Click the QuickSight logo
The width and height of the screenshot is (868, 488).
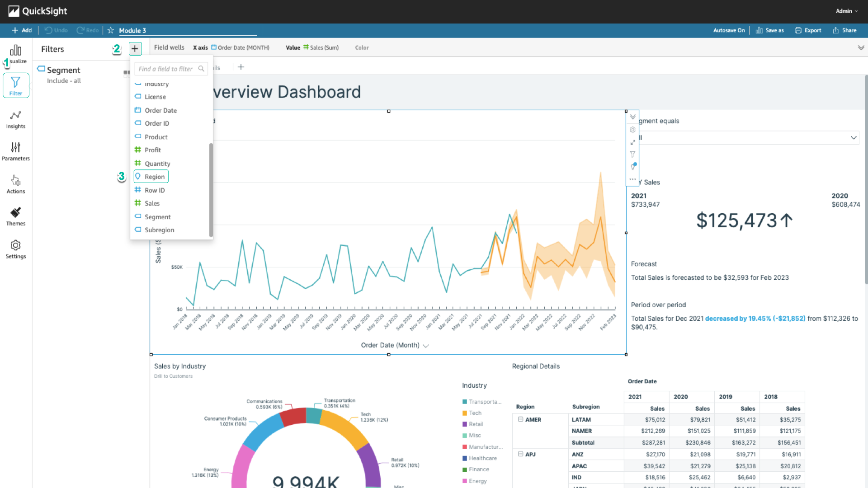(38, 11)
